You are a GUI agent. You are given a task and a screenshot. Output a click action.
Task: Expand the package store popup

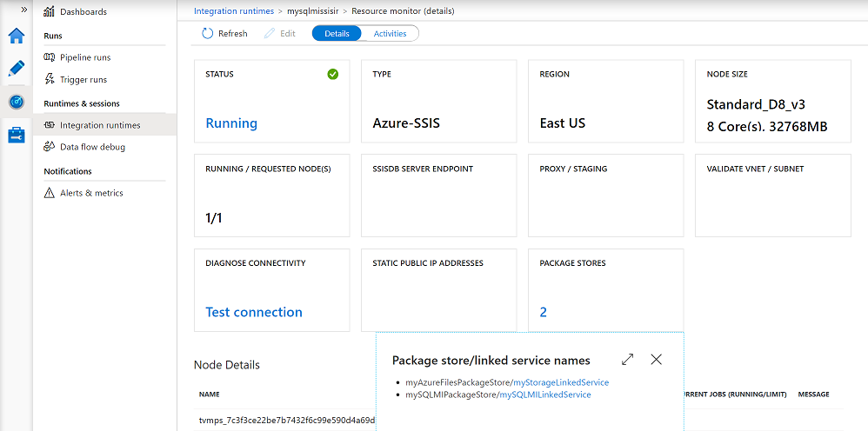coord(628,360)
